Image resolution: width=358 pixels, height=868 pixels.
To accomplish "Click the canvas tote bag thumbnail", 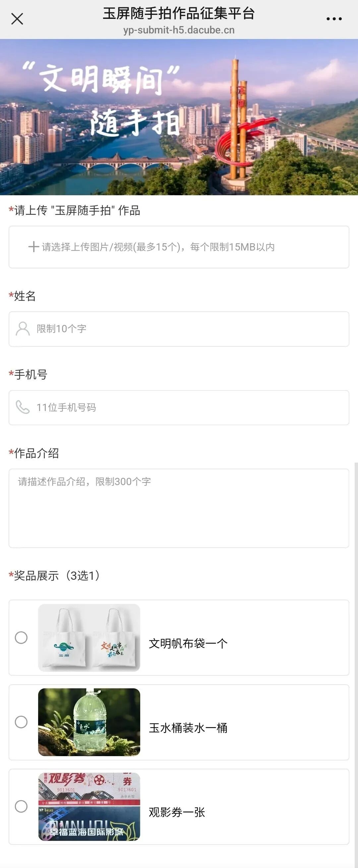I will click(x=89, y=638).
